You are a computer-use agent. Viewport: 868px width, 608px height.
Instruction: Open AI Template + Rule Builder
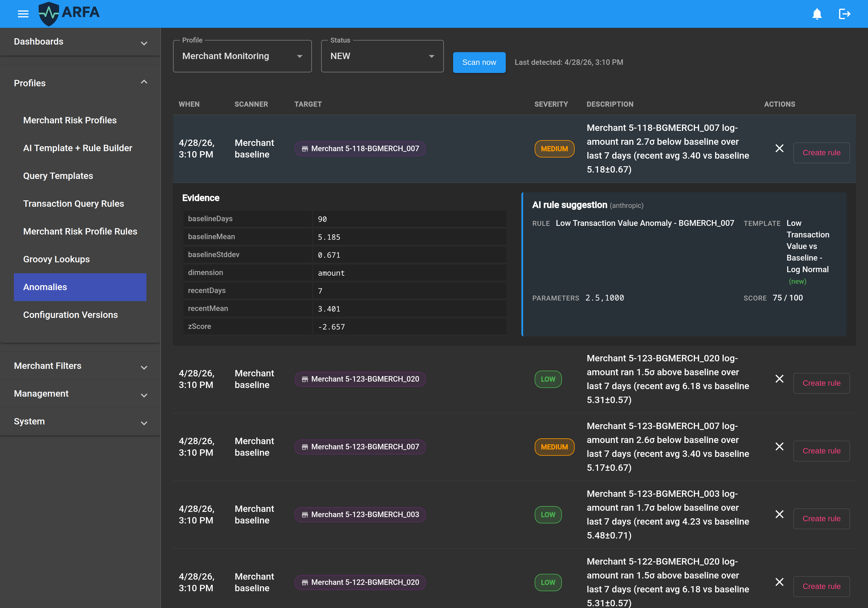[x=80, y=148]
